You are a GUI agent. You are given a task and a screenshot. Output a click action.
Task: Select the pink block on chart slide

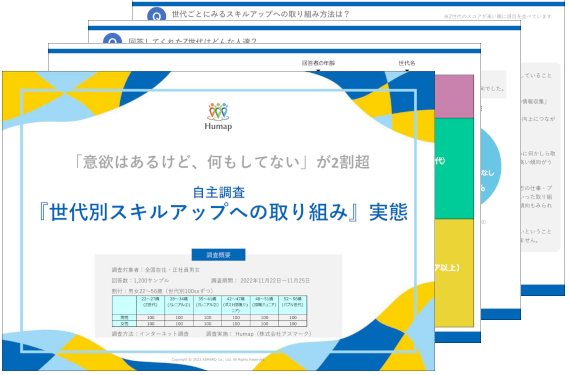click(x=454, y=97)
